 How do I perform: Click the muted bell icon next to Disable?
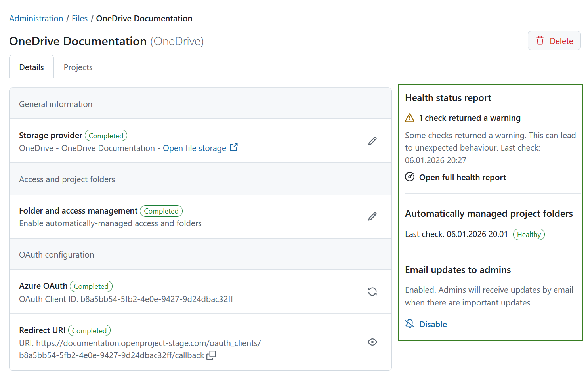tap(409, 324)
